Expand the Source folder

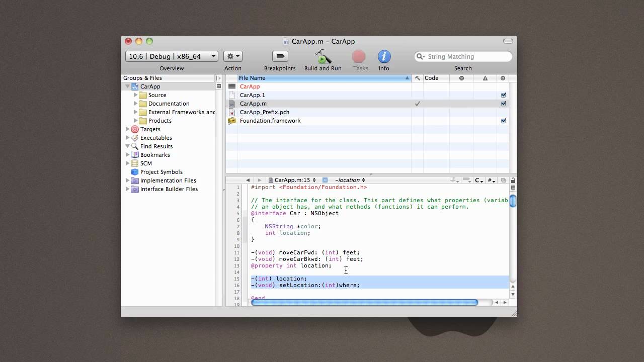tap(135, 95)
